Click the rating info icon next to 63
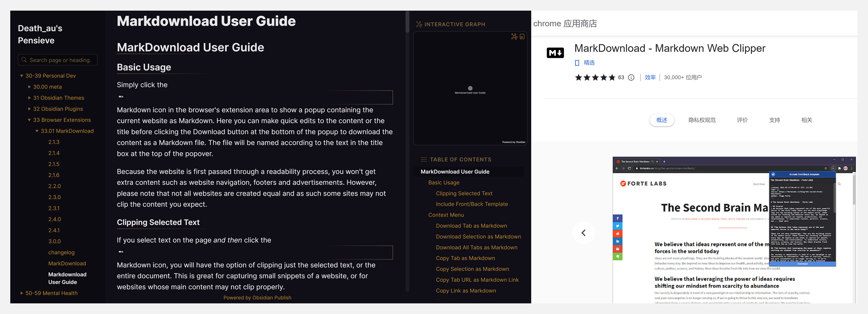Viewport: 868px width, 314px height. click(x=631, y=77)
